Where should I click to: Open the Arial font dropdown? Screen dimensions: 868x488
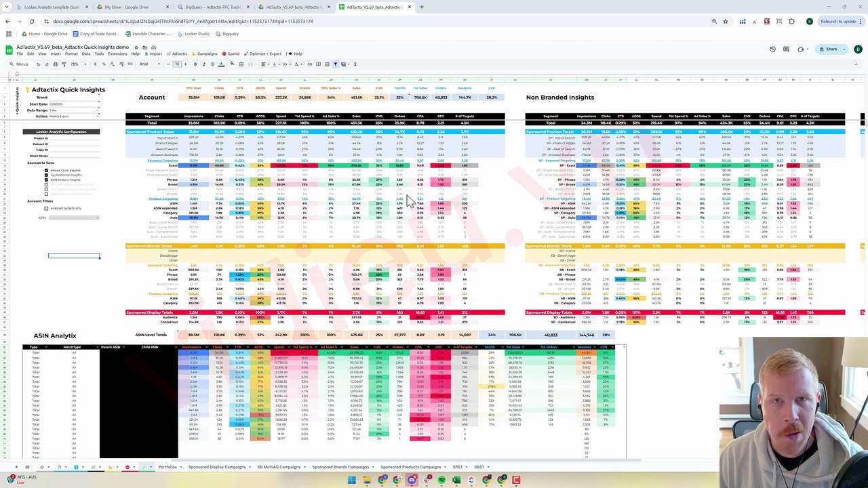click(149, 64)
